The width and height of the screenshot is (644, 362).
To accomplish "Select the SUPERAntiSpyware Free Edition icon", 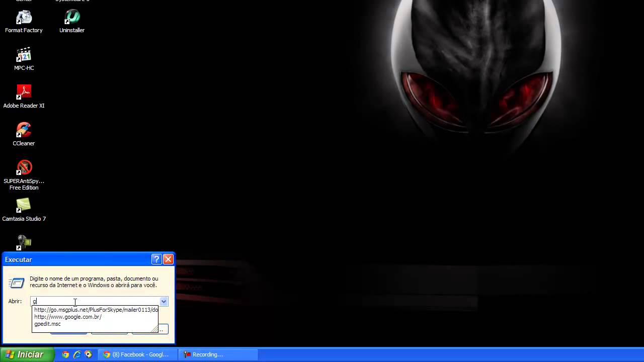I will [24, 175].
